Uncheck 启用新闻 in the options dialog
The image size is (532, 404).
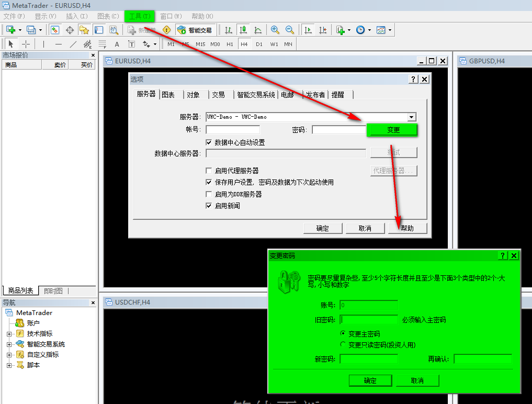(x=209, y=205)
